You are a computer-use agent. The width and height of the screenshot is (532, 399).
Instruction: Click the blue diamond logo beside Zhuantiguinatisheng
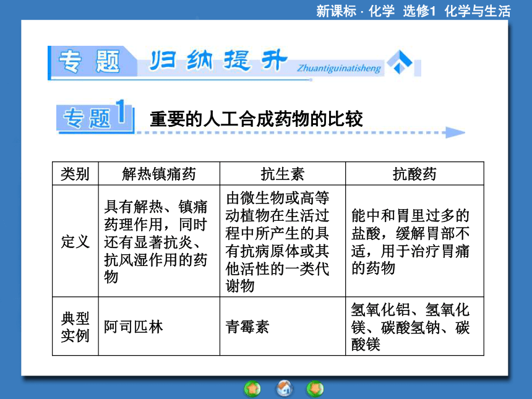coord(400,62)
